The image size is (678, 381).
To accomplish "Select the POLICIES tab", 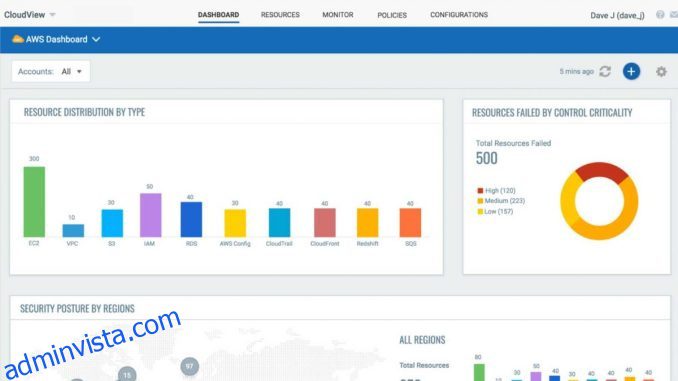I will pyautogui.click(x=392, y=15).
